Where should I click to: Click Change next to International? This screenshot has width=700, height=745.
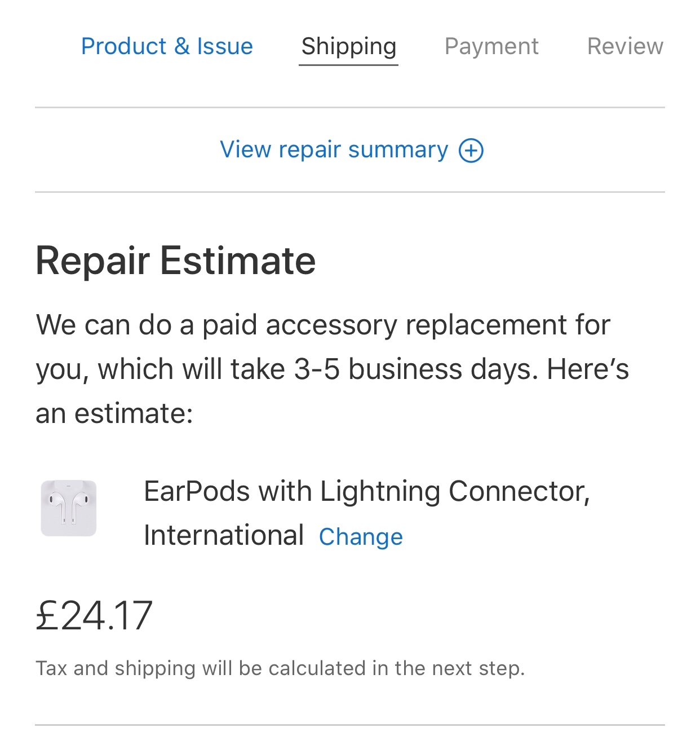pos(361,537)
